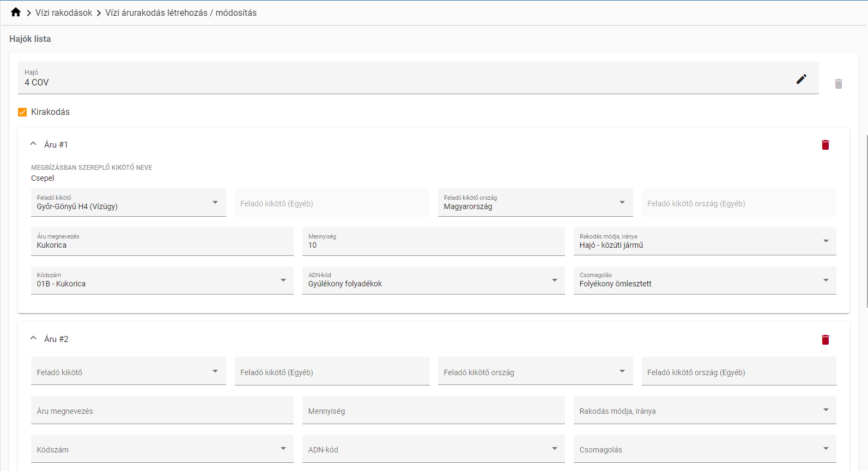Click Áru megnevezés field containing Kukorica

point(162,242)
